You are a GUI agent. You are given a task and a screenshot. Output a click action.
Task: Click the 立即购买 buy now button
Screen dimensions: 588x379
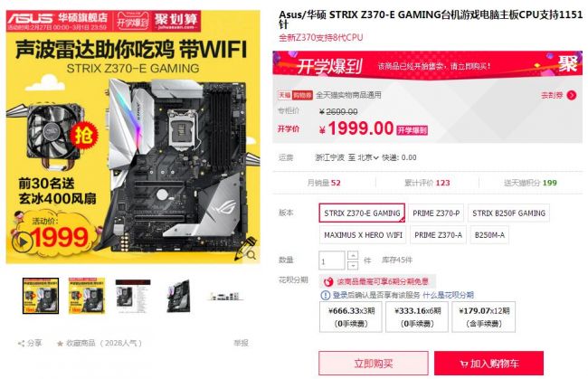tap(373, 364)
